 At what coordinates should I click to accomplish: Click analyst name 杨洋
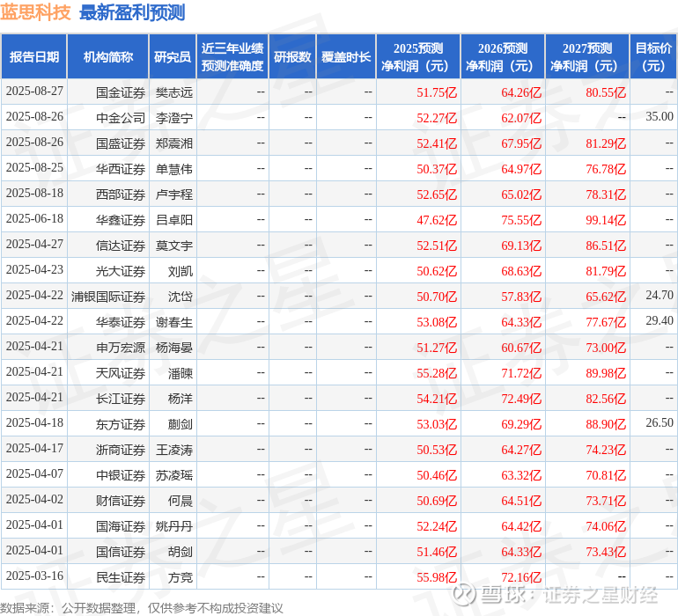point(181,399)
